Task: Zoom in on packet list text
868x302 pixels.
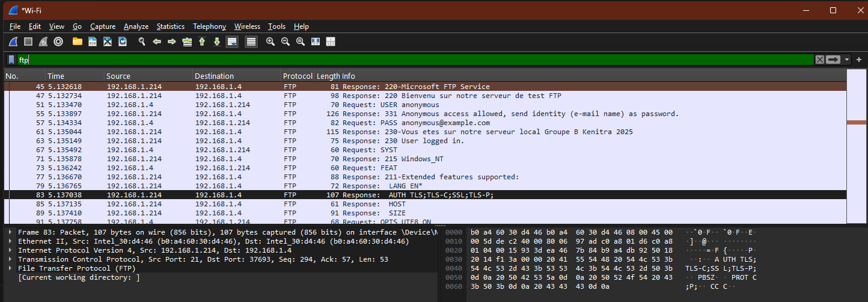Action: click(270, 42)
